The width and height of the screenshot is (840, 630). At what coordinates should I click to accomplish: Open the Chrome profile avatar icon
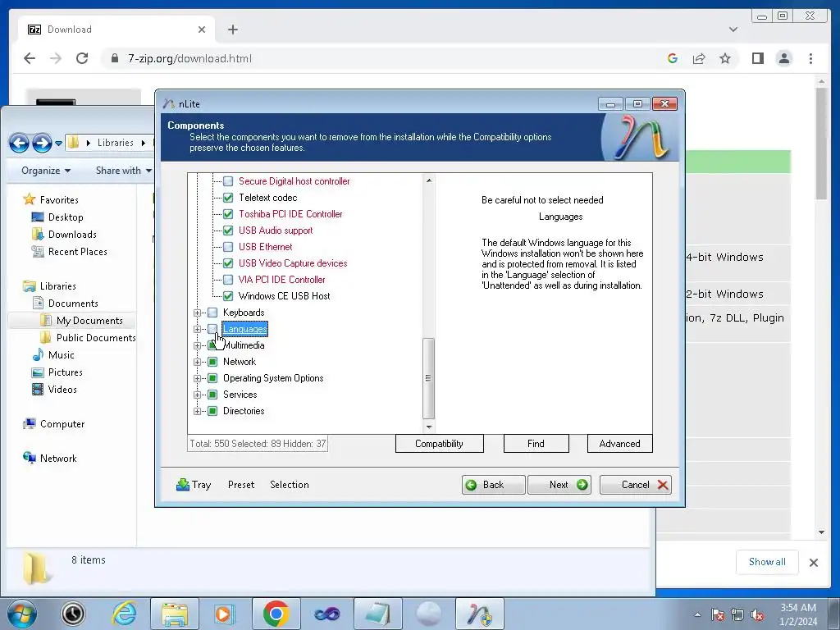click(x=784, y=58)
